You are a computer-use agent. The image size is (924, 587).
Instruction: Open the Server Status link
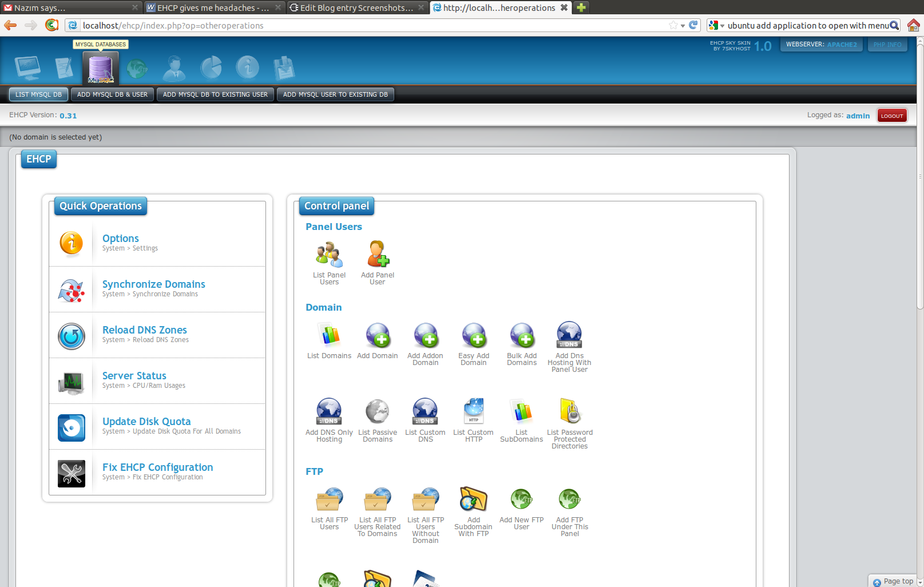point(134,375)
